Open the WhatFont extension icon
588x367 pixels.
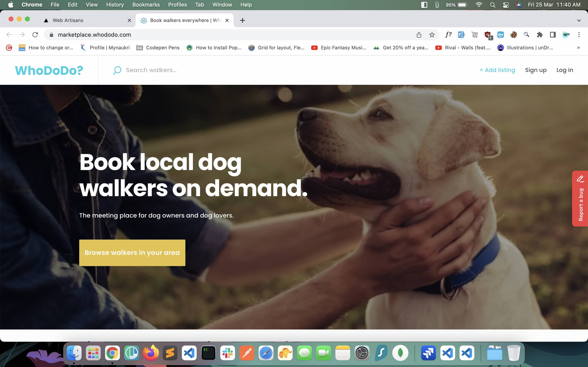point(448,35)
